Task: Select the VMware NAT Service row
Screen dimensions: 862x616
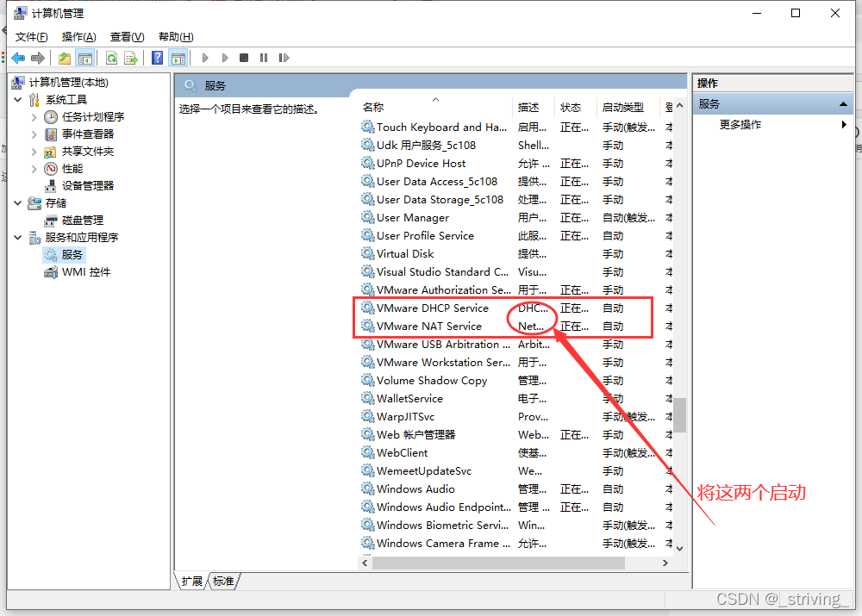Action: point(516,327)
